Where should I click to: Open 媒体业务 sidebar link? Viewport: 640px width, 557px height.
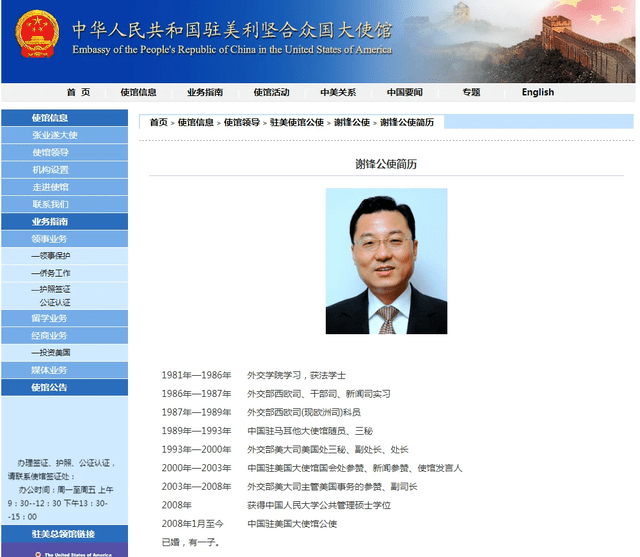[64, 370]
